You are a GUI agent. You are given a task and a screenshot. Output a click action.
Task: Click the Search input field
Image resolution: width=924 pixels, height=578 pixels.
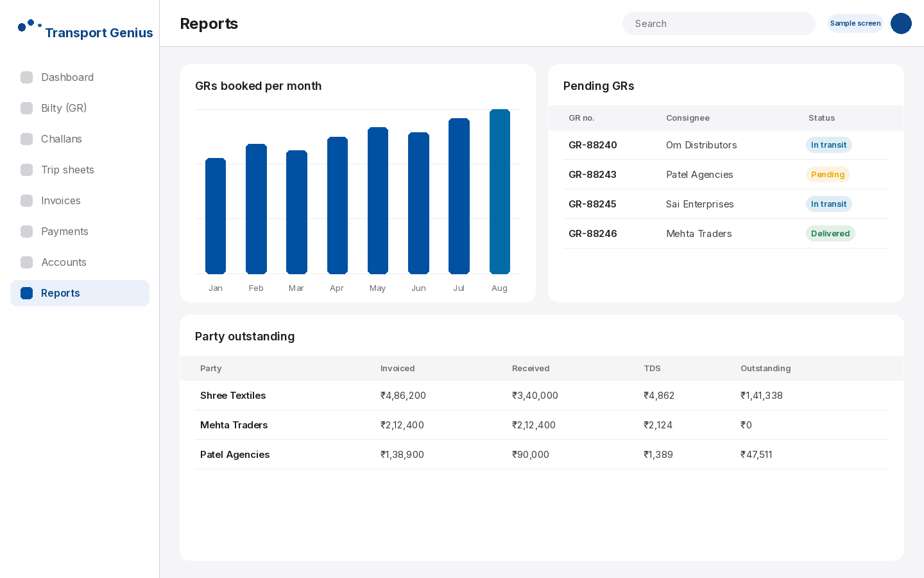[719, 23]
